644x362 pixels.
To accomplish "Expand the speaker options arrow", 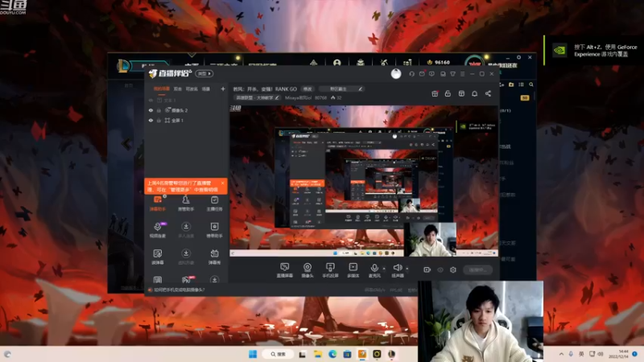I will (x=407, y=269).
